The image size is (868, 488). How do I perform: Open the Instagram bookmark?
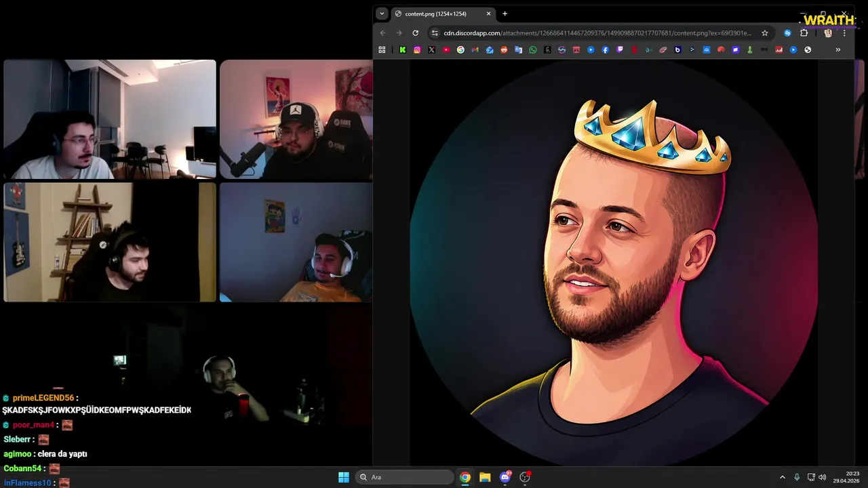(417, 49)
